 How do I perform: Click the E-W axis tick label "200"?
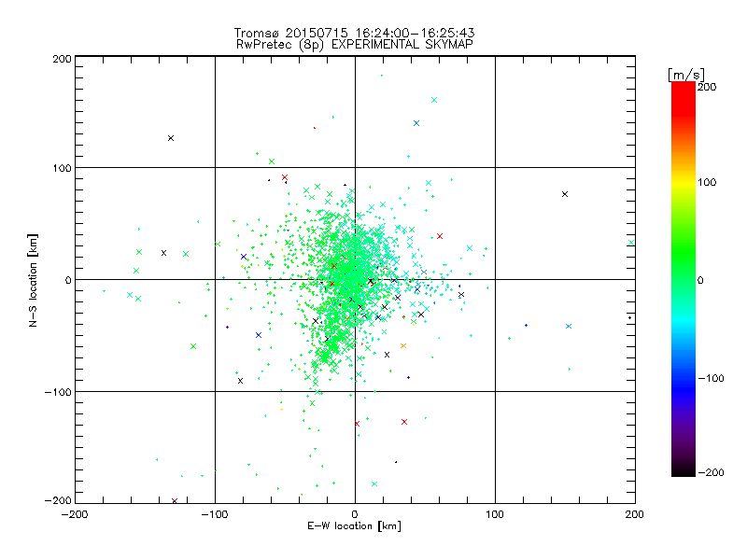(635, 514)
